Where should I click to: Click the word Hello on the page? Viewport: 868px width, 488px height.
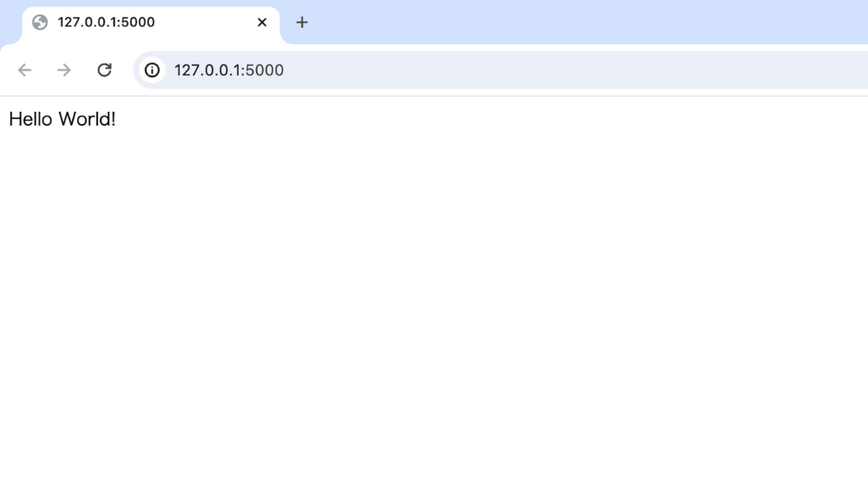click(x=30, y=119)
